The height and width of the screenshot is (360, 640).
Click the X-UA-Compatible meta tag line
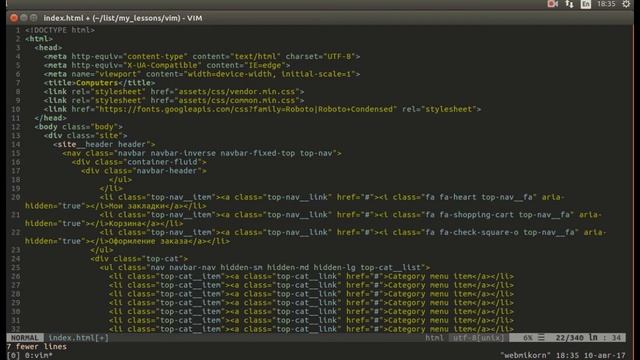click(x=167, y=65)
